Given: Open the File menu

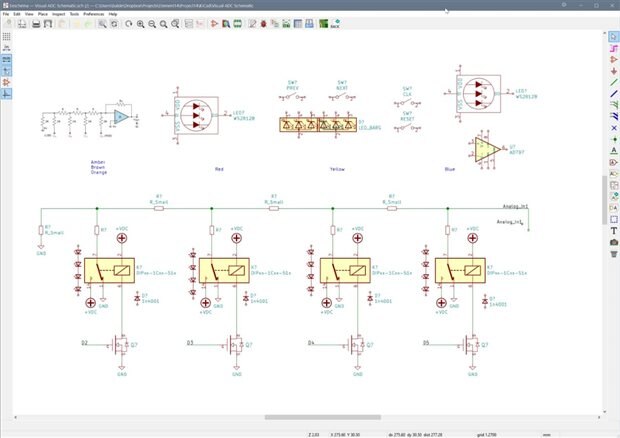Looking at the screenshot, I should click(6, 14).
